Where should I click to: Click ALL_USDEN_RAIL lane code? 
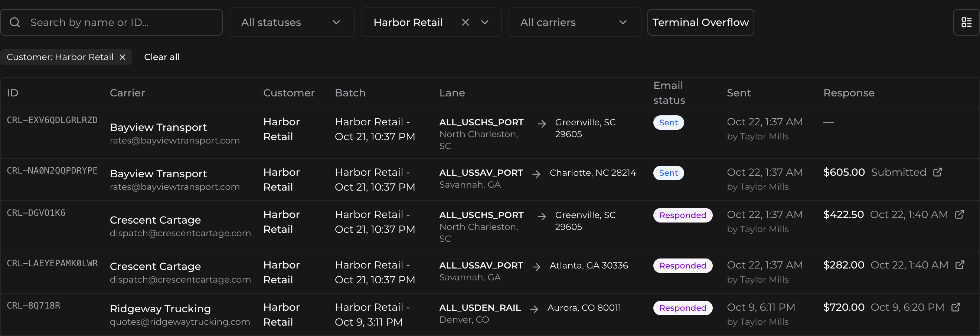pos(480,308)
